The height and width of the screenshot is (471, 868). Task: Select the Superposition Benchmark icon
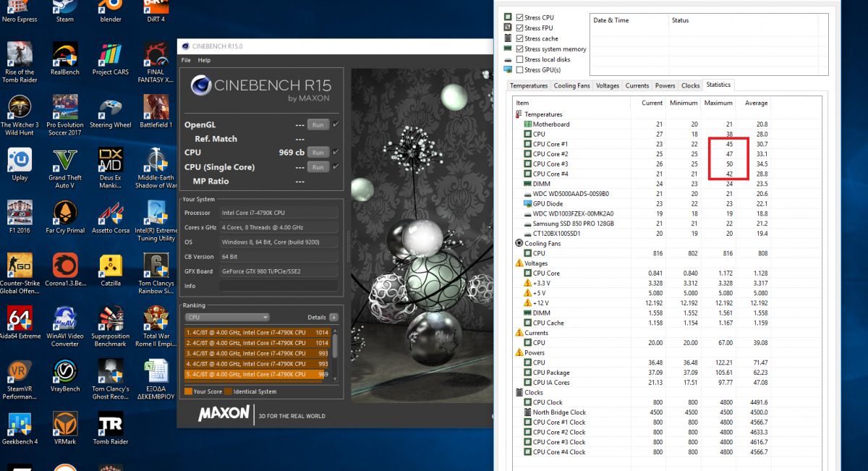point(110,326)
